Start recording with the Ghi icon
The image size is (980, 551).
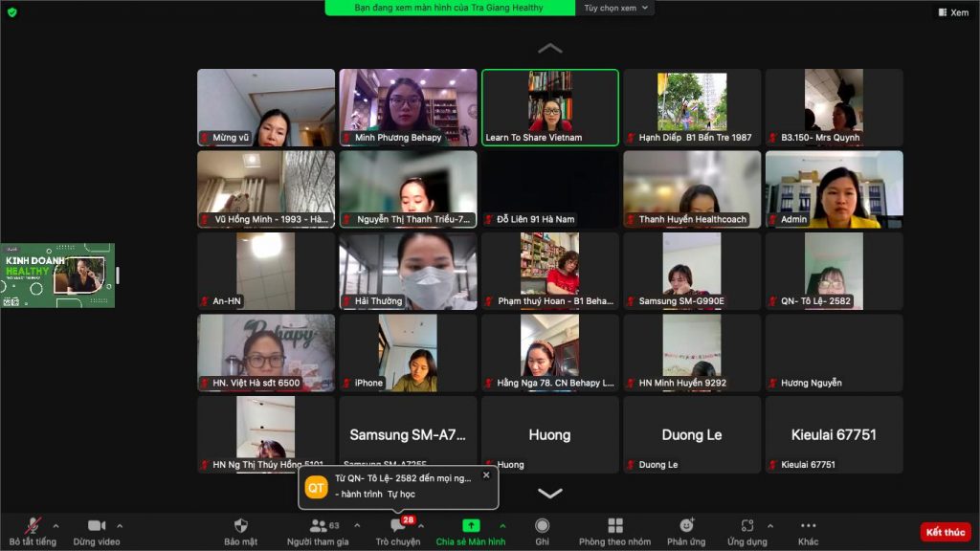pos(542,525)
